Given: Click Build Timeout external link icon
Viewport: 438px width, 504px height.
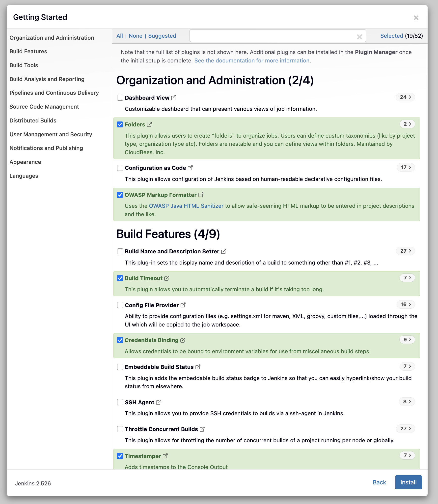Looking at the screenshot, I should (167, 278).
